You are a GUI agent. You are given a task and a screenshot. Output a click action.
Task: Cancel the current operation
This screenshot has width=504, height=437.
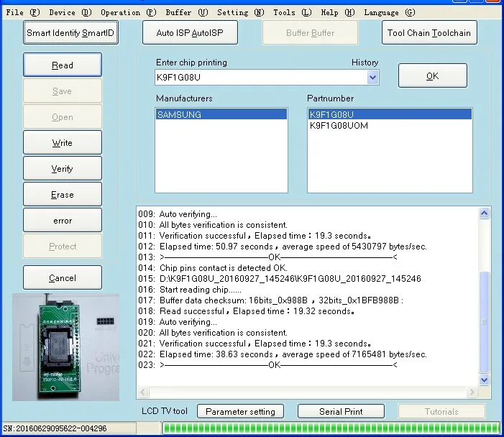62,278
